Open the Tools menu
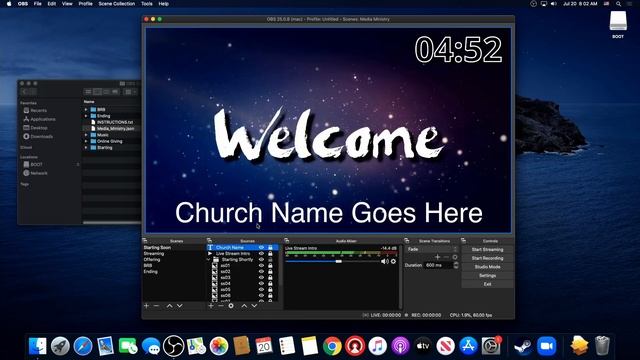The image size is (640, 360). pyautogui.click(x=147, y=4)
